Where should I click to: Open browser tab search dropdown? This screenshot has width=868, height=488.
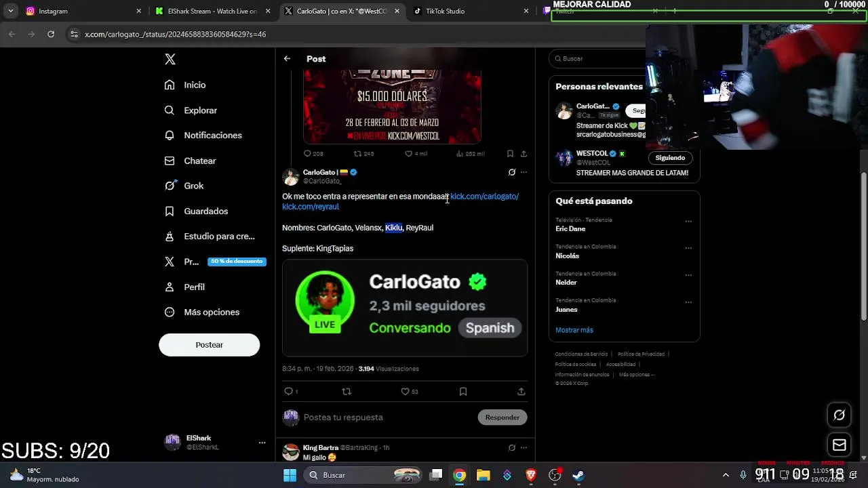click(x=10, y=11)
